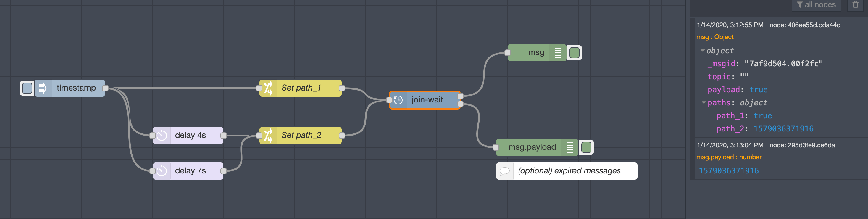
Task: Click the msg debug node list icon
Action: pos(558,53)
